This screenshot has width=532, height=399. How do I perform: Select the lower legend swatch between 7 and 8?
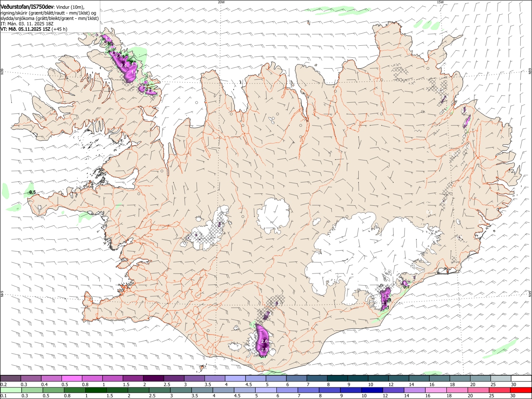(308, 390)
